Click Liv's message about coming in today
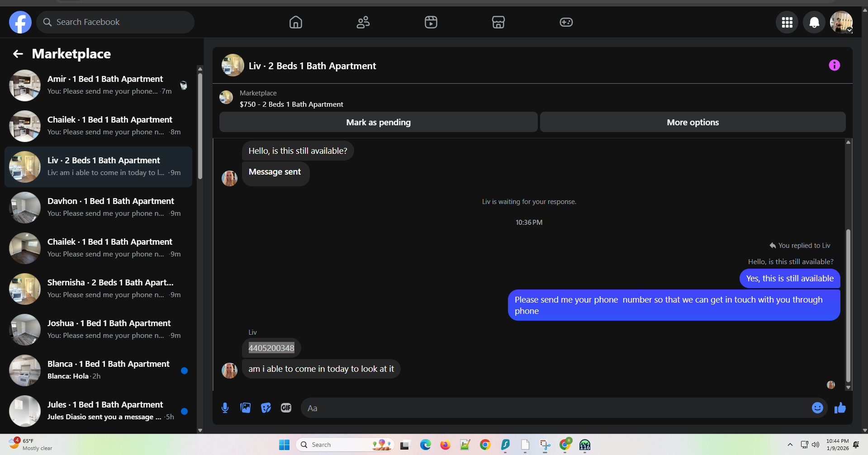 coord(321,369)
